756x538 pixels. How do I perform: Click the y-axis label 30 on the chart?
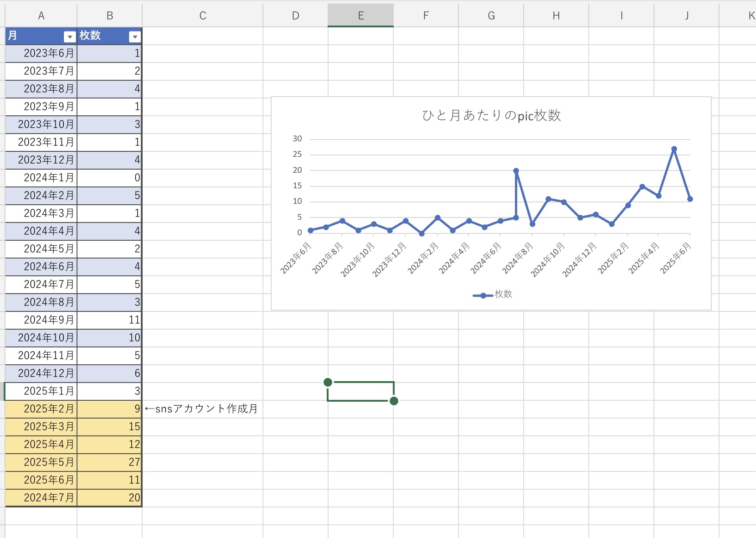[x=297, y=139]
